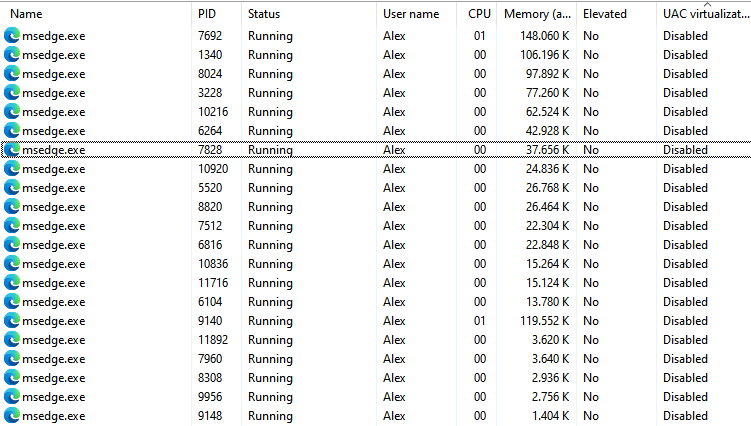The height and width of the screenshot is (426, 751).
Task: Sort by the UAC virtualization column header
Action: click(704, 14)
